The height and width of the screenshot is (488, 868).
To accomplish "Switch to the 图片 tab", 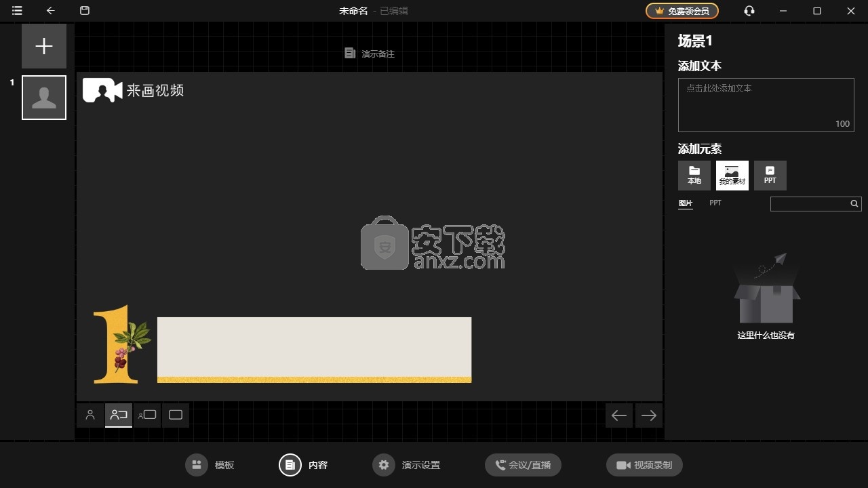I will click(686, 203).
